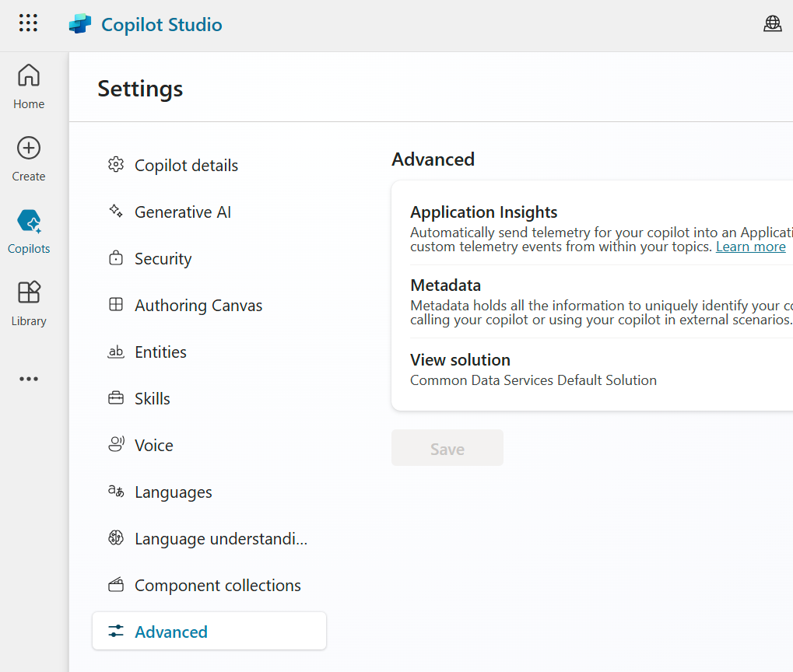Select the Skills settings item

[152, 399]
